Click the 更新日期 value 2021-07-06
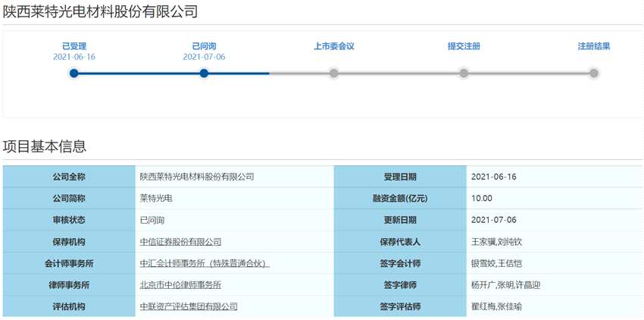Viewport: 644px width, 320px height. [x=494, y=220]
